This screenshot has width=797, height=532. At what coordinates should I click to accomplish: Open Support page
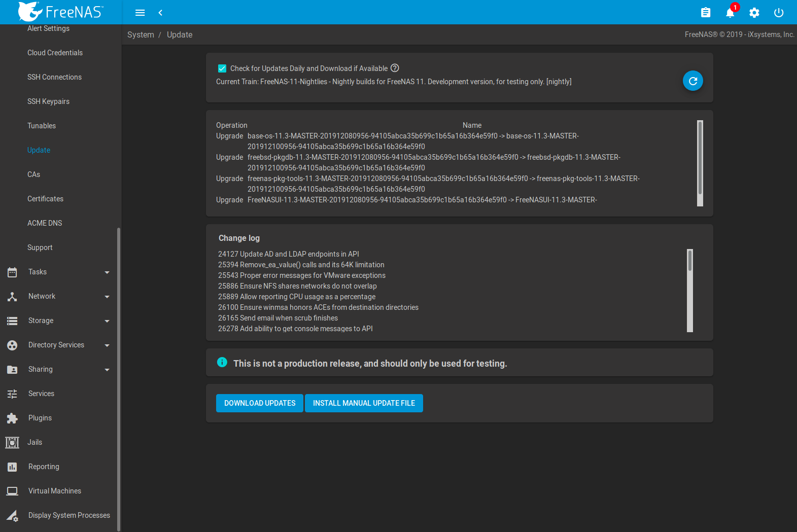coord(40,247)
